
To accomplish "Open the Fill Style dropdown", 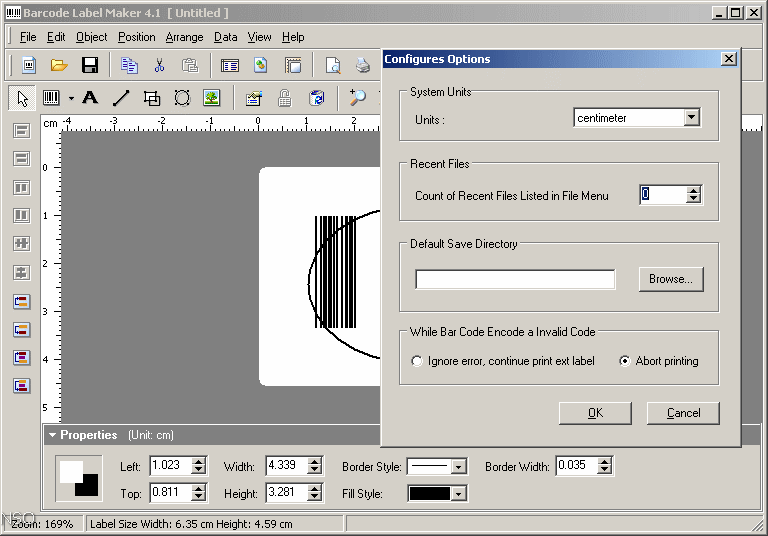I will [458, 494].
